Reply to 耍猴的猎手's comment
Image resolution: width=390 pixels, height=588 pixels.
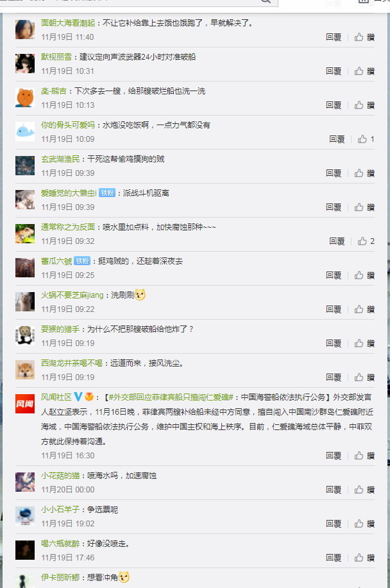click(334, 343)
